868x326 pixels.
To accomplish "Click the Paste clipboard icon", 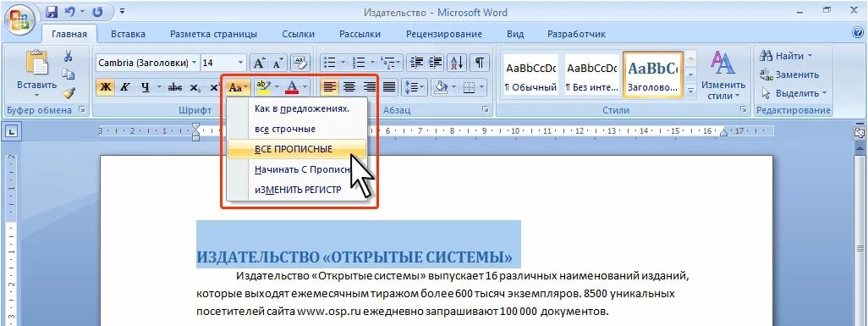I will [x=36, y=63].
